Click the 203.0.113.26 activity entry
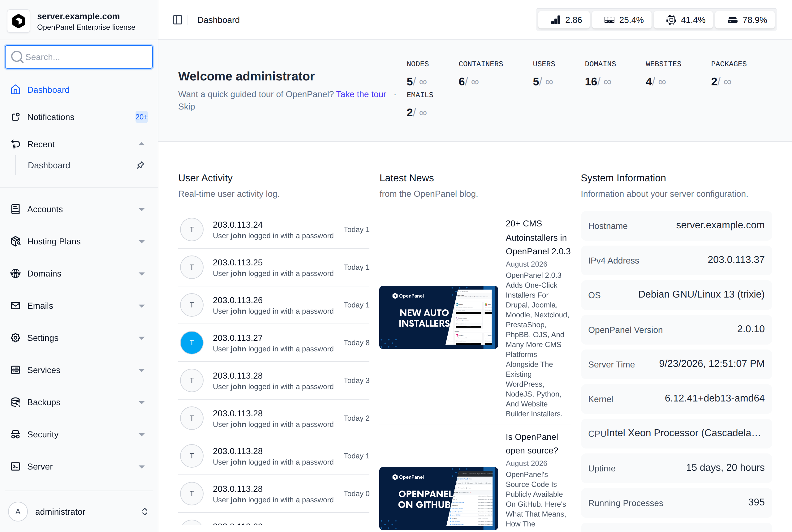792x532 pixels. click(274, 305)
